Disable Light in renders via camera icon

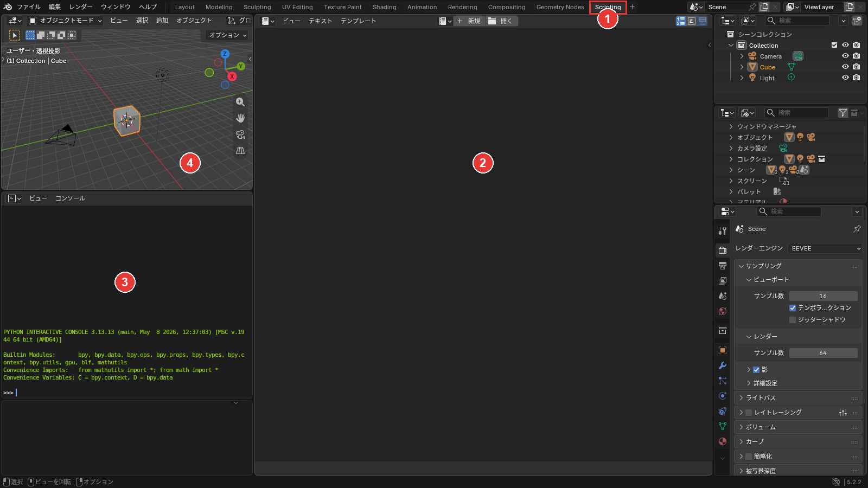(856, 78)
